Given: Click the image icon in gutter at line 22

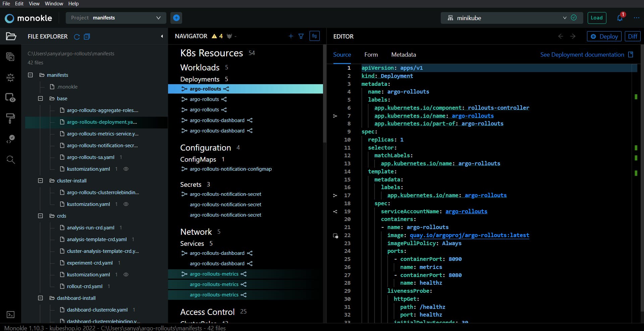Looking at the screenshot, I should point(335,236).
